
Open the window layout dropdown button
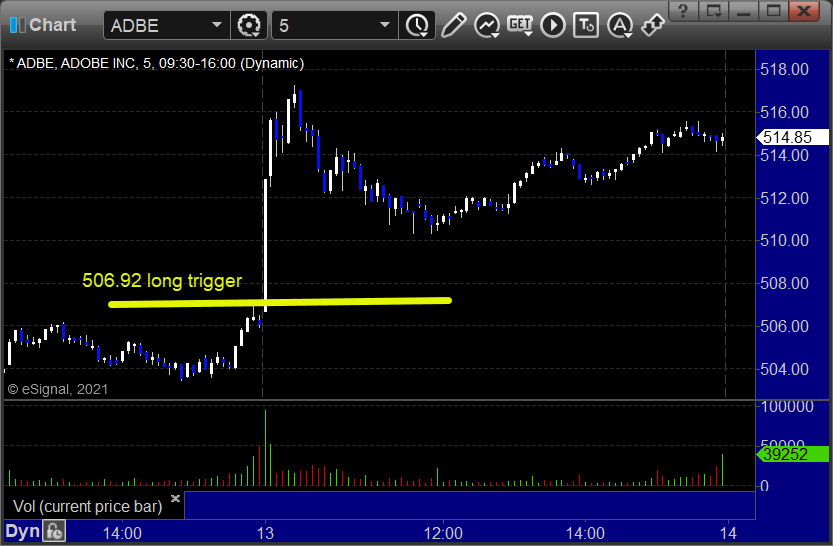[x=713, y=11]
